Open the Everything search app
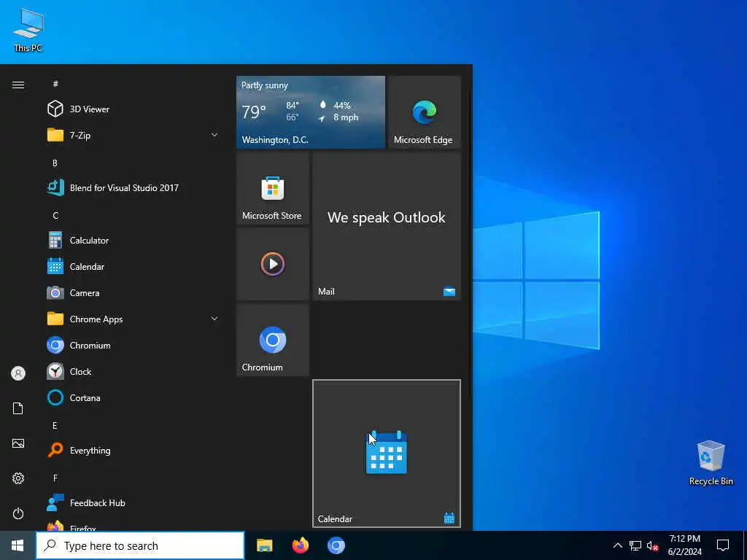The image size is (747, 560). point(133,450)
